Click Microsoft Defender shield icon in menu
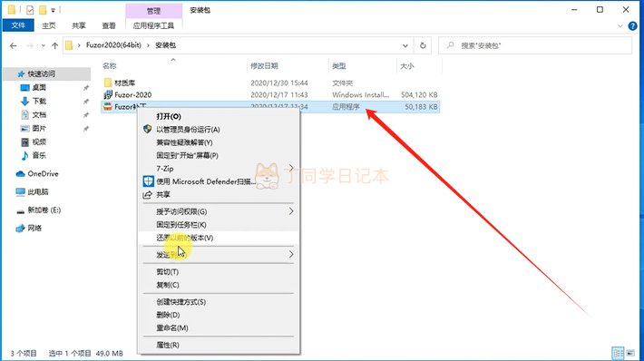Screen dimensions: 644x361 [x=148, y=181]
